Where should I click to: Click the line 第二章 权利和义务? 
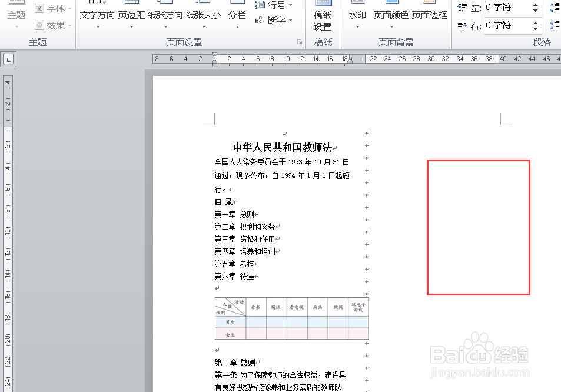[x=245, y=227]
